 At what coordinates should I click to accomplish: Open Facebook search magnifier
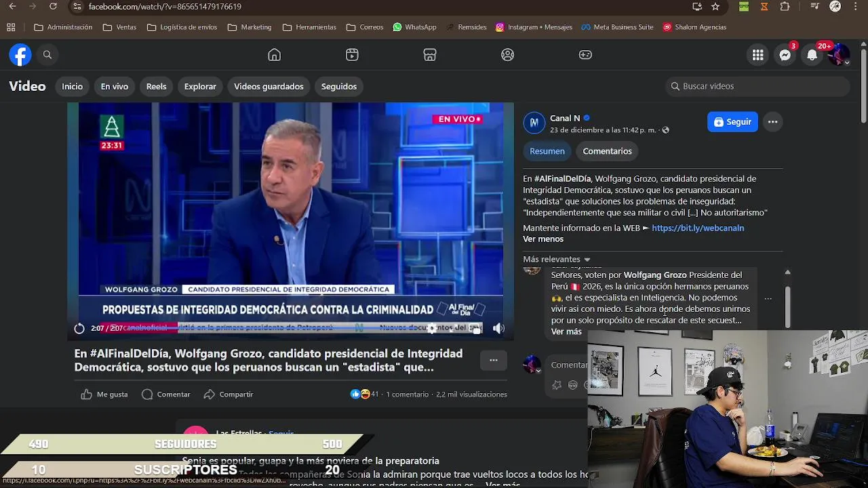point(47,55)
